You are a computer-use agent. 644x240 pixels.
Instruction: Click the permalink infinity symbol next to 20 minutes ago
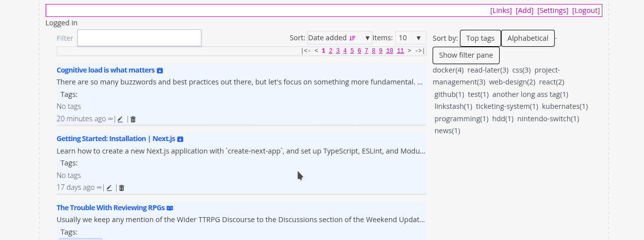(x=110, y=119)
